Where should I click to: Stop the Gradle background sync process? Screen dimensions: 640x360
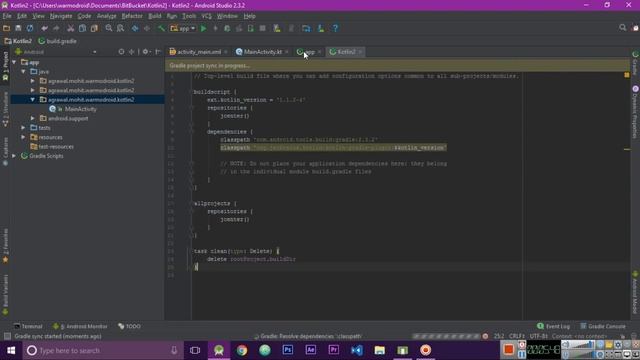coord(485,336)
